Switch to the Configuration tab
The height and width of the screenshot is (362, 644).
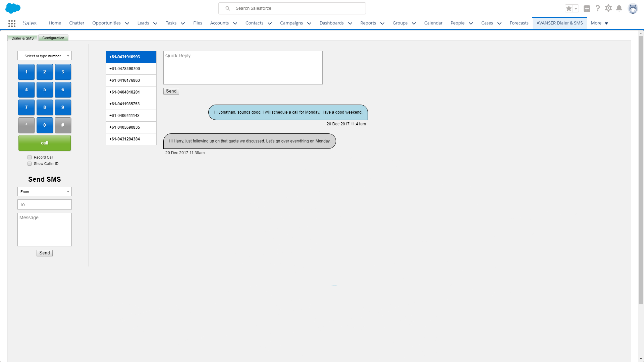pyautogui.click(x=53, y=38)
